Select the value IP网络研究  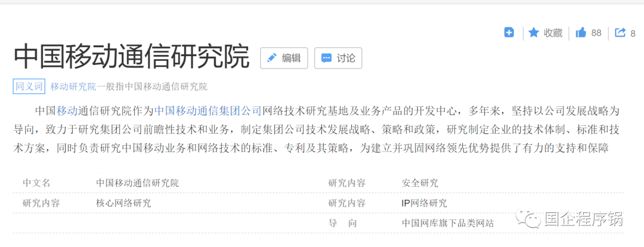[425, 203]
